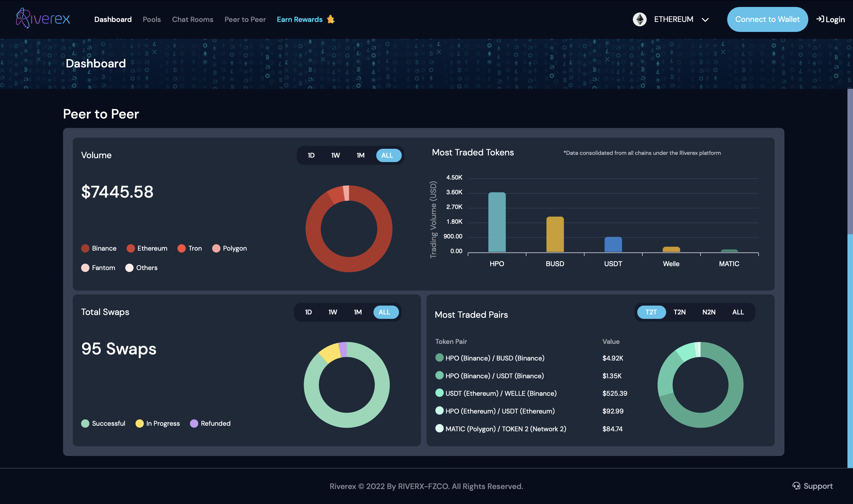
Task: Click the Support headset icon
Action: pyautogui.click(x=796, y=486)
